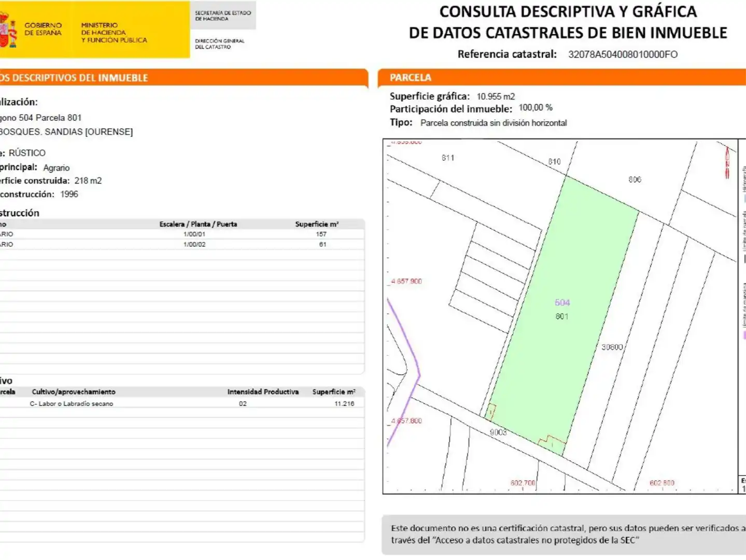Click the 'Escalera / Planta / Puerta' column header
The height and width of the screenshot is (560, 746).
(x=198, y=224)
